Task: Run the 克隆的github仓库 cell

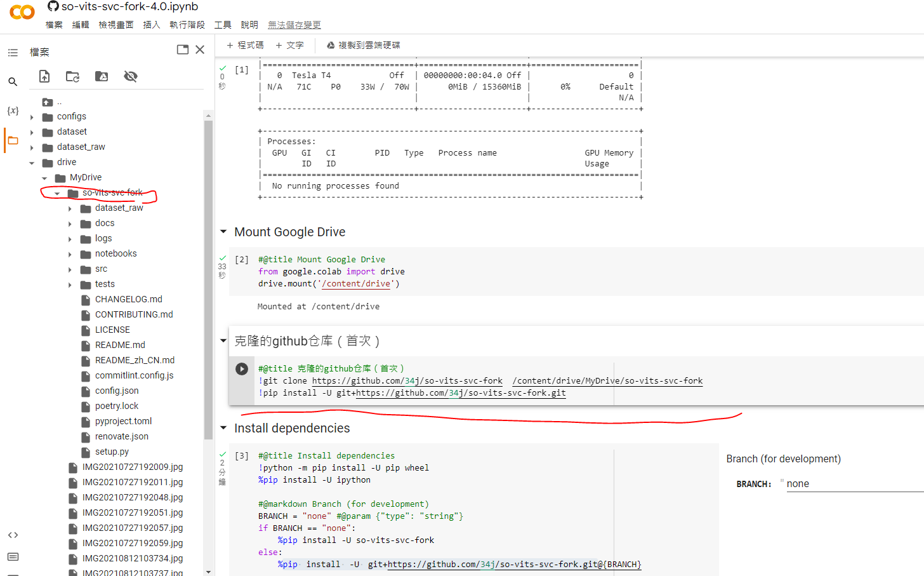Action: [x=242, y=369]
